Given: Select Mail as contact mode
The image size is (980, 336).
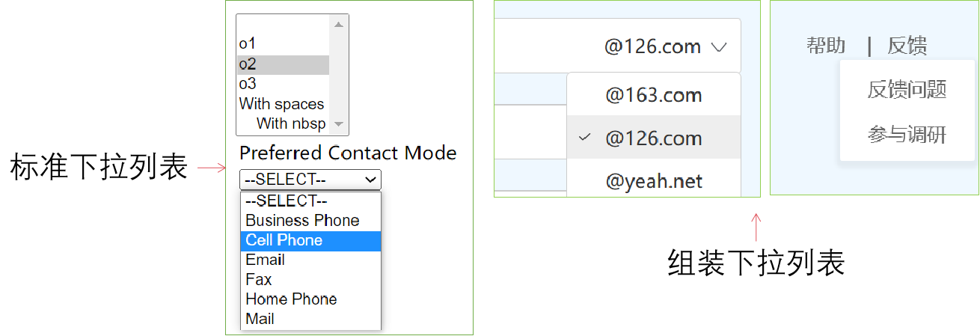Looking at the screenshot, I should pyautogui.click(x=260, y=319).
